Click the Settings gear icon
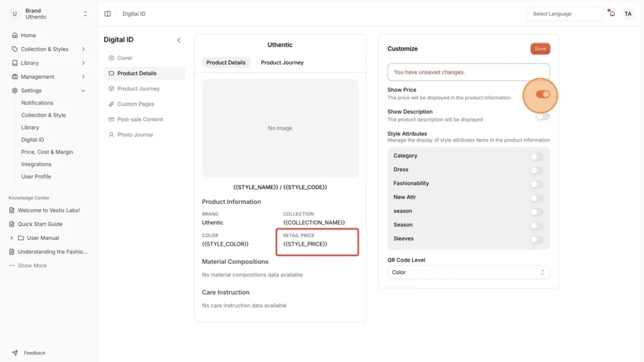The height and width of the screenshot is (362, 644). [15, 90]
